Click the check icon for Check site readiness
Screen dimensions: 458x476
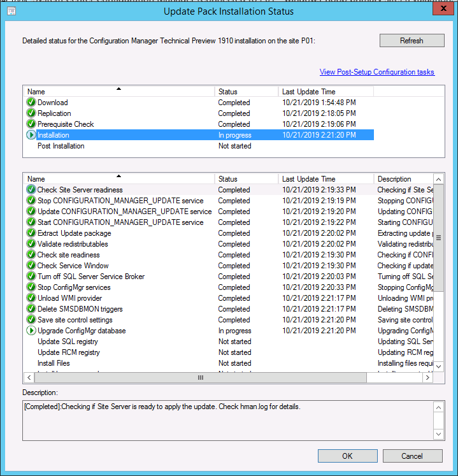tap(31, 255)
